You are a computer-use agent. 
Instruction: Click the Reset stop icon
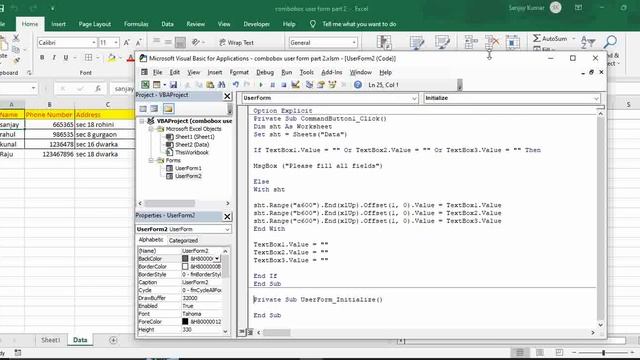click(283, 84)
